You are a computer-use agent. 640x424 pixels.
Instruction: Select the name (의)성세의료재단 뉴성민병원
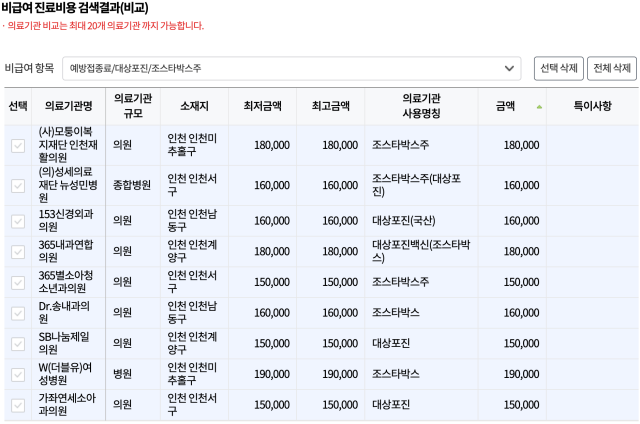[68, 185]
